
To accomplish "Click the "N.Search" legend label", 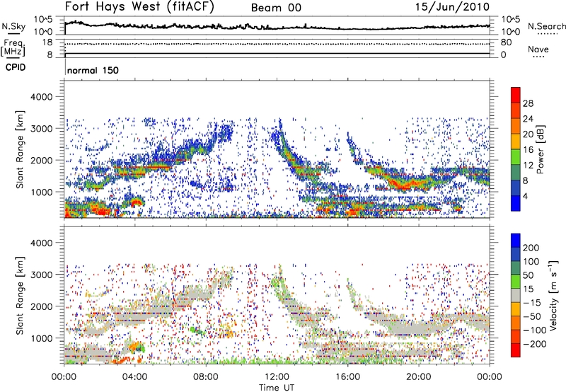I will tap(546, 26).
